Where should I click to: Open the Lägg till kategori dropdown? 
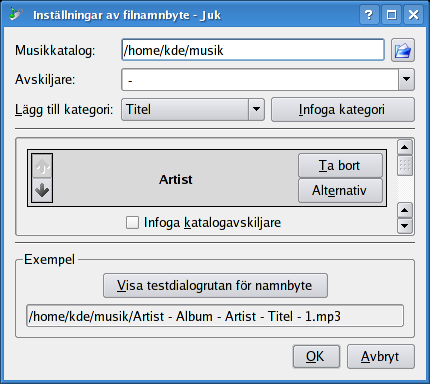click(x=193, y=109)
